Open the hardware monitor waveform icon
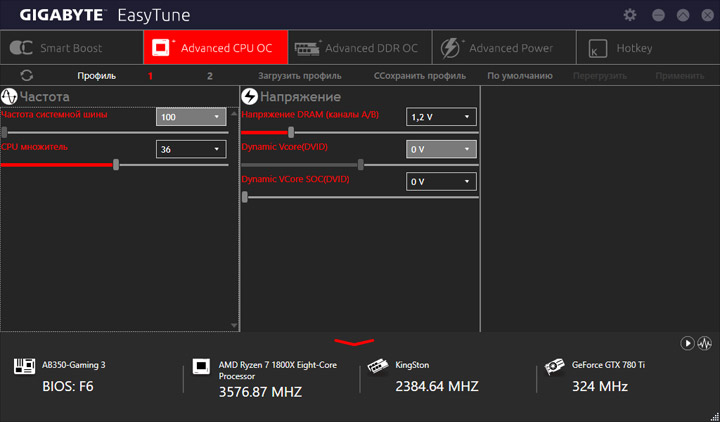Screen dimensions: 720x422 704,343
